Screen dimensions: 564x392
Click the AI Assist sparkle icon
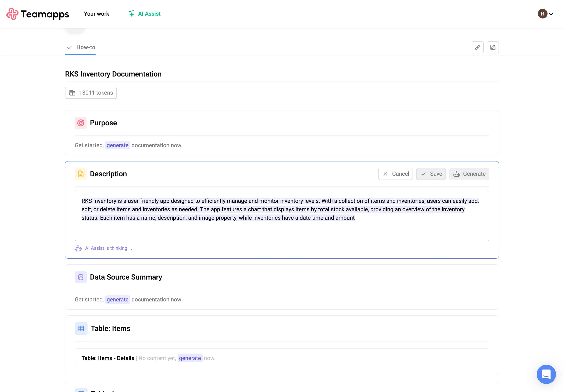coord(131,13)
